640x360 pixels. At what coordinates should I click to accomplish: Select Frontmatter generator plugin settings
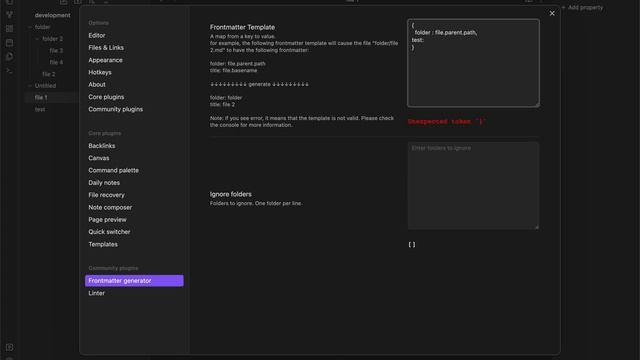pos(134,281)
